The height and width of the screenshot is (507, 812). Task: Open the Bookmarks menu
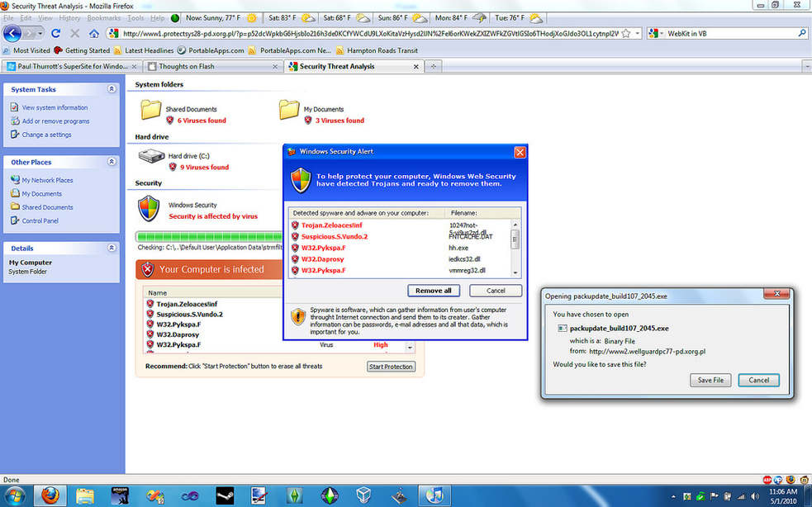(103, 18)
